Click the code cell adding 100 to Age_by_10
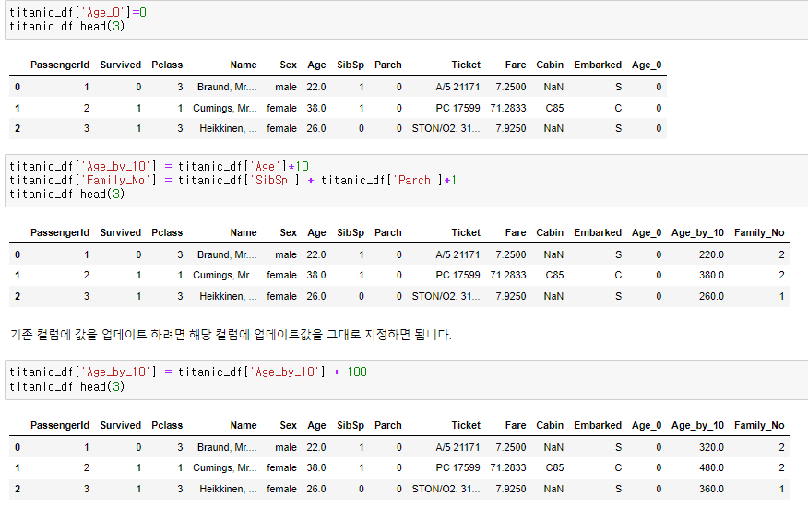 (407, 380)
